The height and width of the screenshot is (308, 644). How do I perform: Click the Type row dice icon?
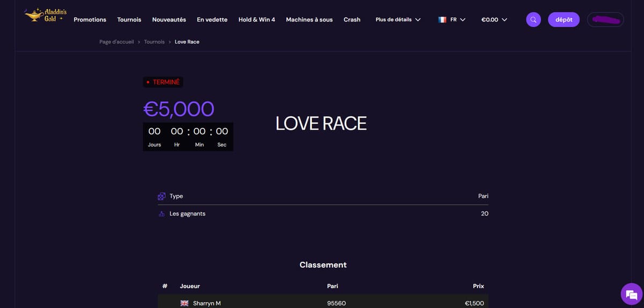pos(162,196)
